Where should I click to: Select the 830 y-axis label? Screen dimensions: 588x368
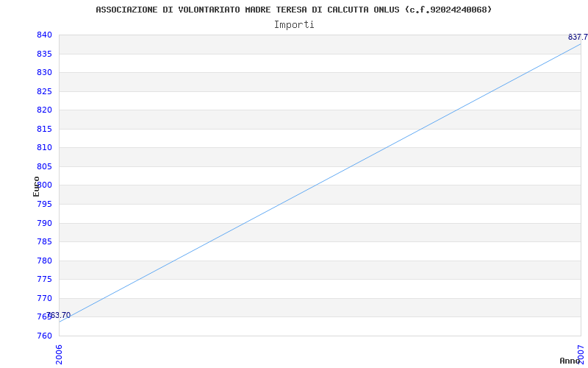44,72
